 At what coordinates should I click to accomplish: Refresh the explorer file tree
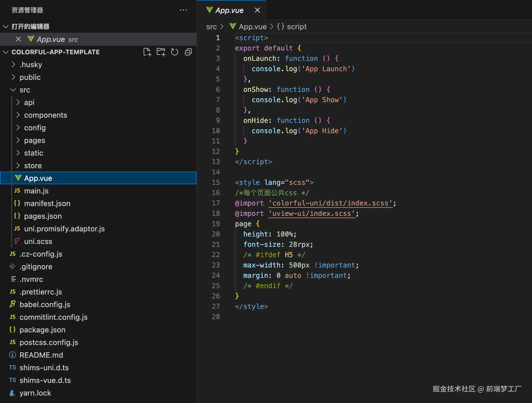pos(175,52)
